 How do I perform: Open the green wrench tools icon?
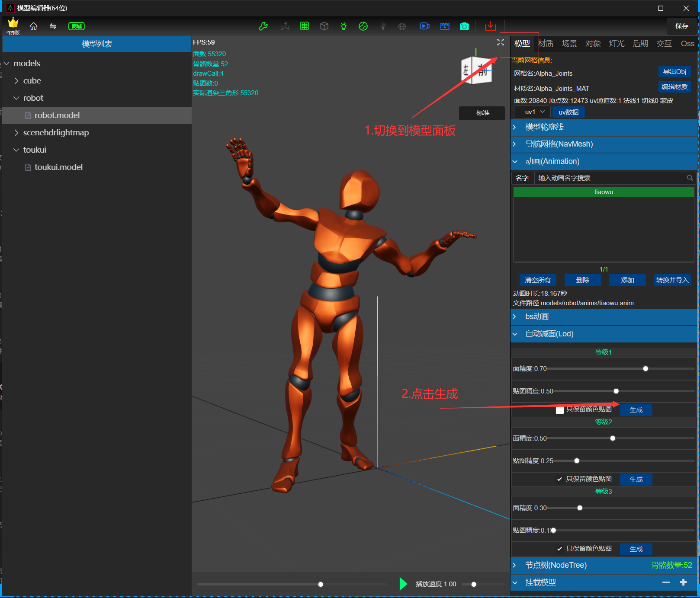pos(263,26)
